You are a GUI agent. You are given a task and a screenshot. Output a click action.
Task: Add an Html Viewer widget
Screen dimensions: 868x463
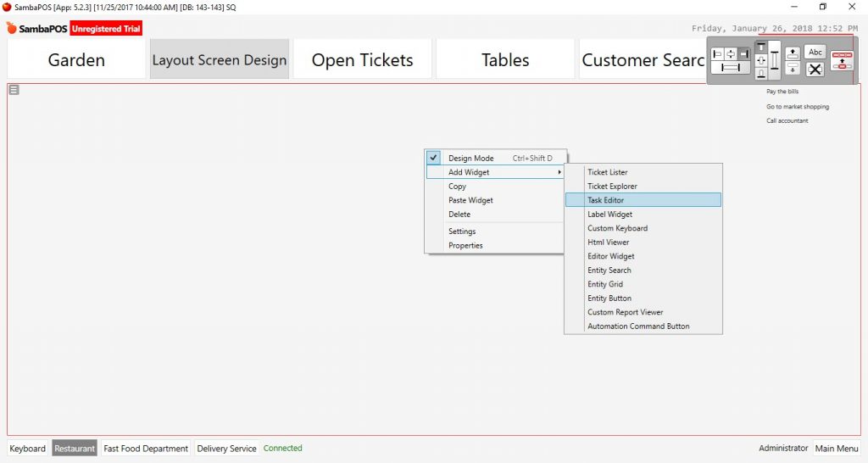coord(643,242)
